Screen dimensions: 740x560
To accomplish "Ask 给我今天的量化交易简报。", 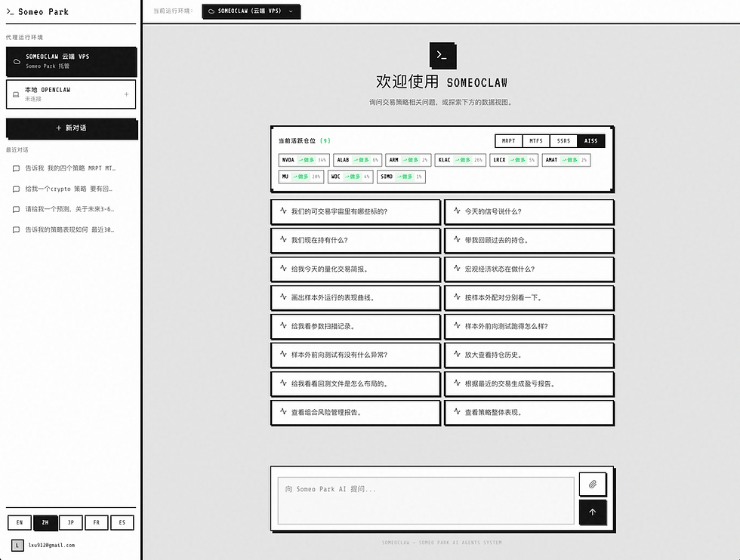I will coord(356,269).
